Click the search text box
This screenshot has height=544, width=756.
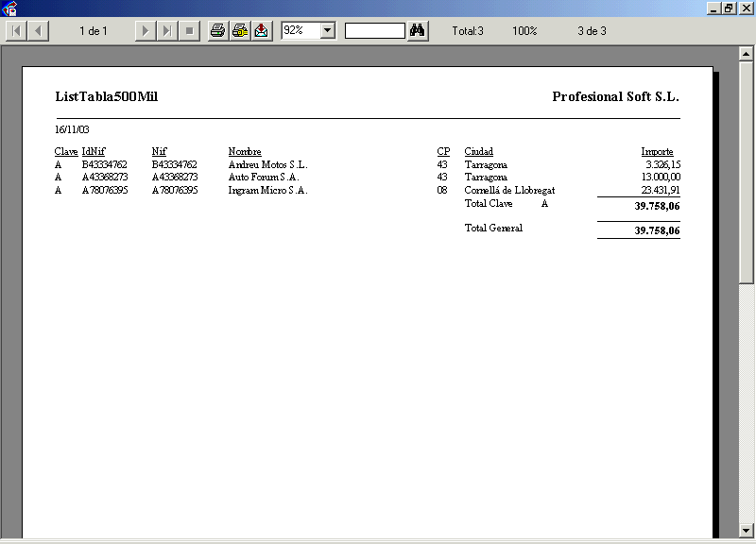(x=374, y=31)
